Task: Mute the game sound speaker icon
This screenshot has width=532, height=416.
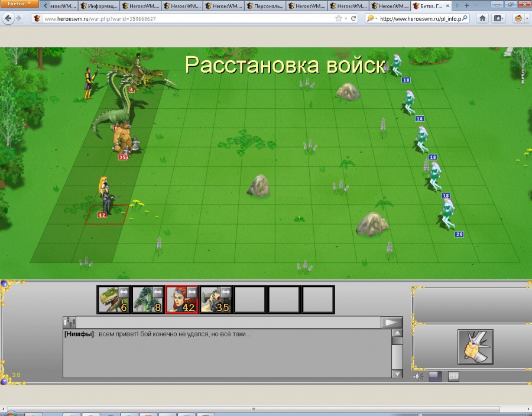Action: tap(419, 376)
